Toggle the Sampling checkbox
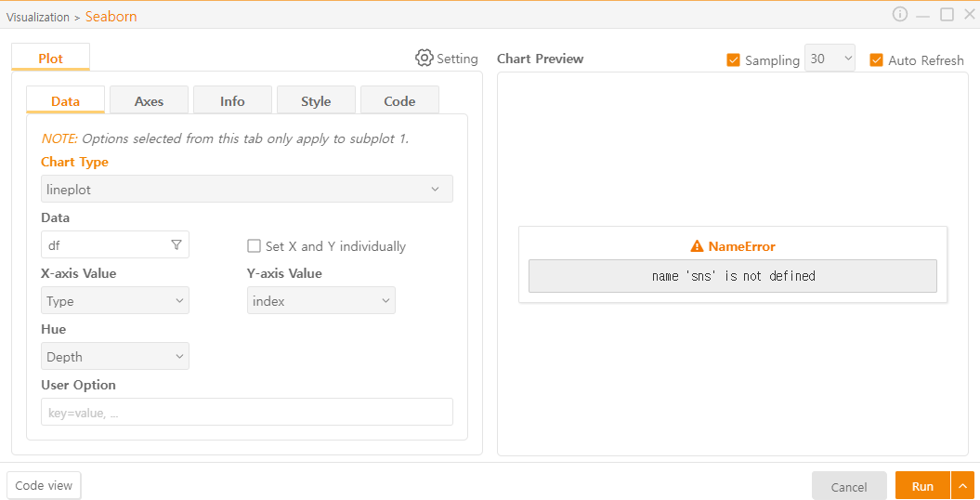This screenshot has height=500, width=980. coord(733,60)
